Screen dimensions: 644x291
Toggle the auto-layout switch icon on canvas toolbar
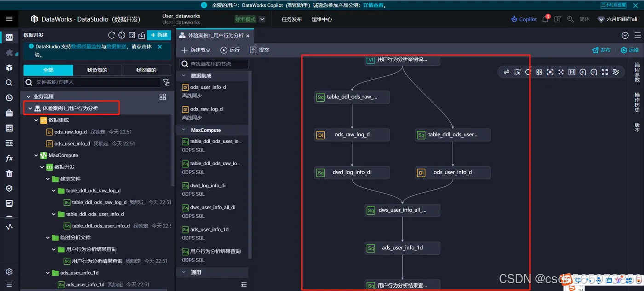click(x=507, y=72)
